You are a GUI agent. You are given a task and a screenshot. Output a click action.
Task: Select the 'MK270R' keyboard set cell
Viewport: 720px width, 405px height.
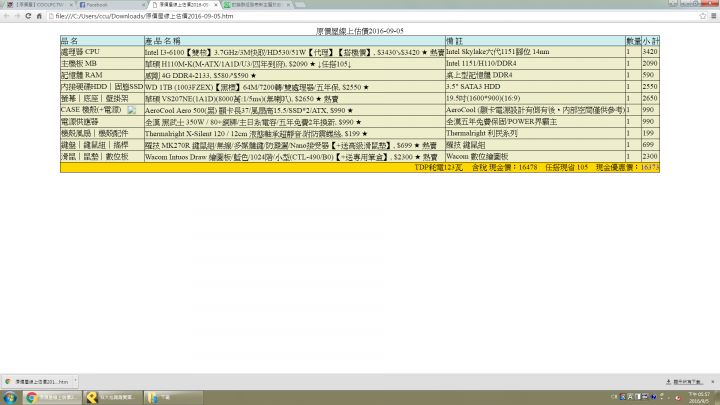pyautogui.click(x=294, y=145)
